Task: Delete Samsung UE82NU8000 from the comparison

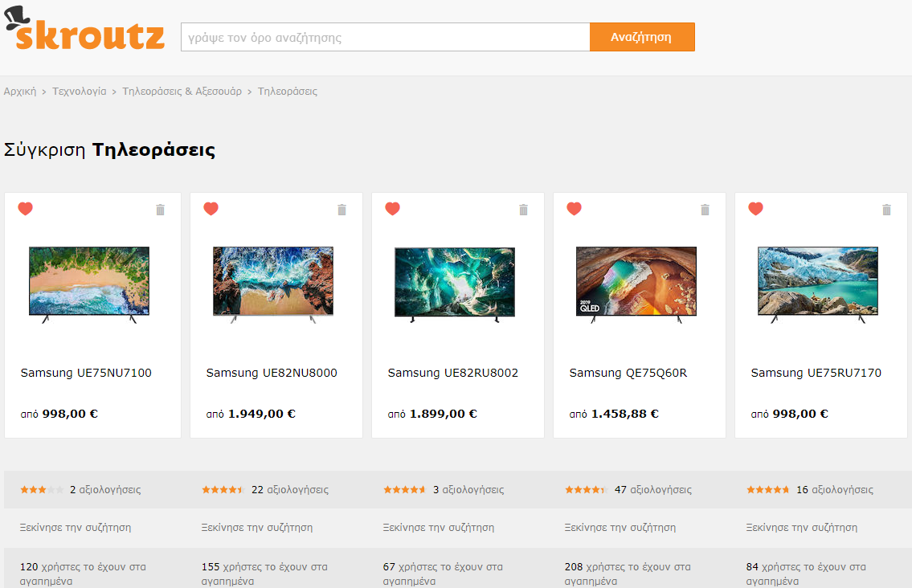Action: pos(341,210)
